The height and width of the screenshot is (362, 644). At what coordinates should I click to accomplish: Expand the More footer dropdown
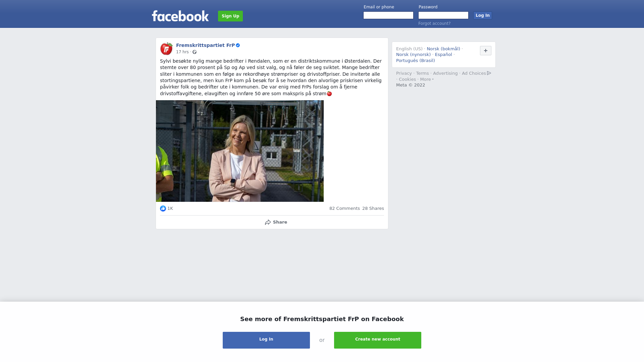(427, 79)
